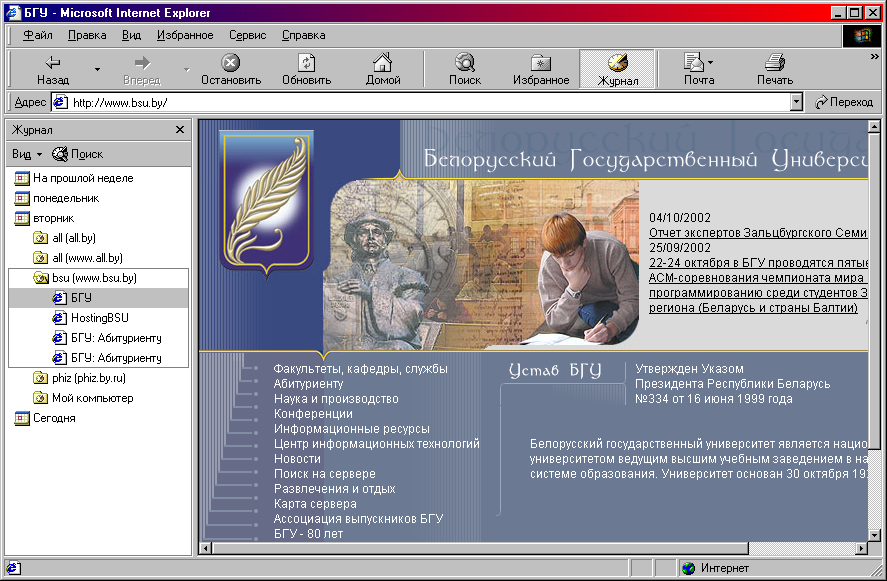The width and height of the screenshot is (887, 581).
Task: Open the Избранное menu in menu bar
Action: point(185,35)
